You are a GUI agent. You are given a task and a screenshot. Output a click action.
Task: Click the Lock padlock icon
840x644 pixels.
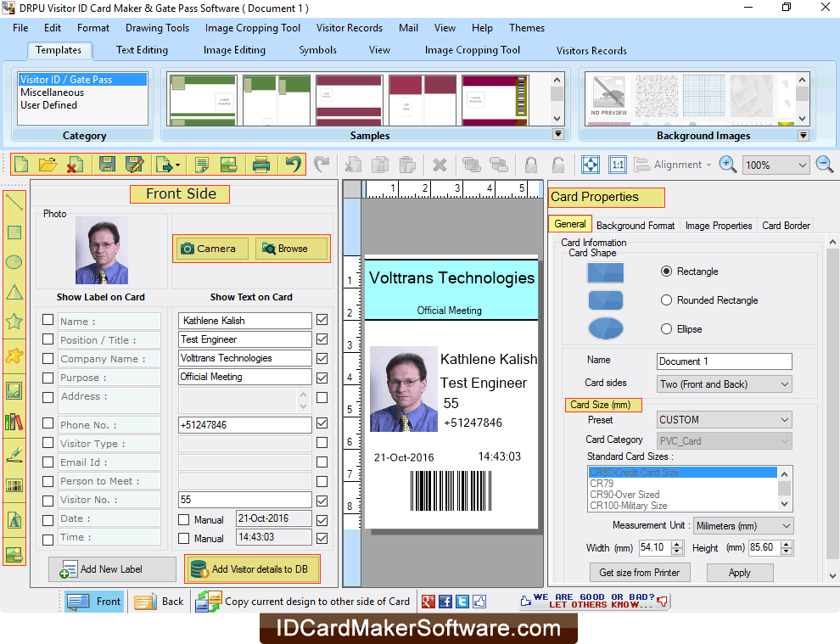tap(531, 165)
